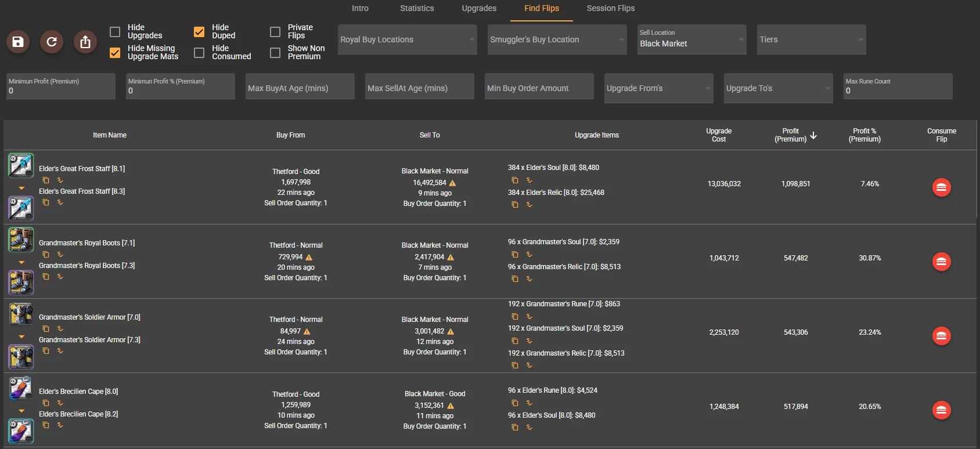Expand the Tiers dropdown
Image resolution: width=980 pixels, height=449 pixels.
click(811, 39)
